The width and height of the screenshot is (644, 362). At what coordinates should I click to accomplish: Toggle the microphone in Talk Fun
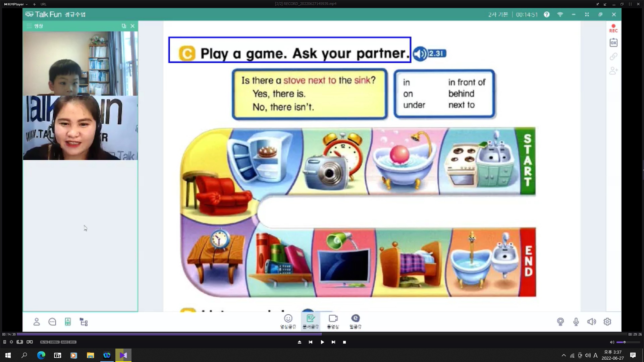click(576, 322)
